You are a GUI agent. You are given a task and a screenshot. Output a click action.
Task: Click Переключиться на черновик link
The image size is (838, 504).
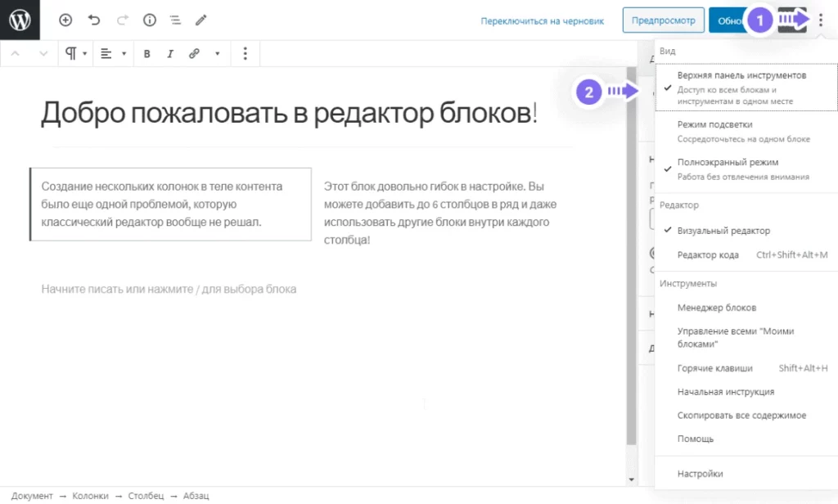point(542,21)
